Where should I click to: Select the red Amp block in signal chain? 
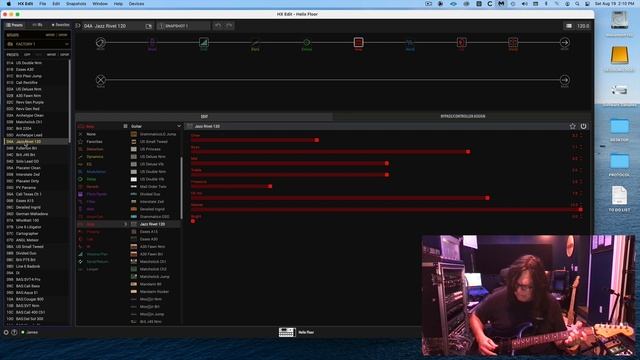358,42
